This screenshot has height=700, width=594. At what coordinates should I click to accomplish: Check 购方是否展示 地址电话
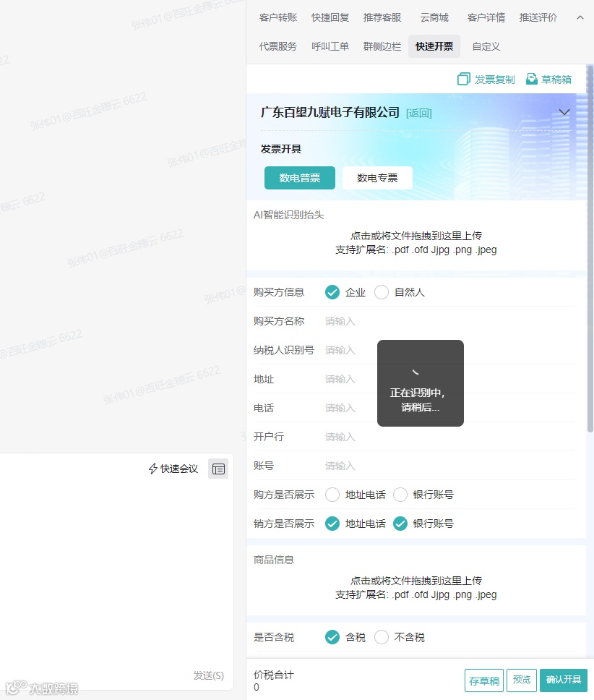click(332, 495)
